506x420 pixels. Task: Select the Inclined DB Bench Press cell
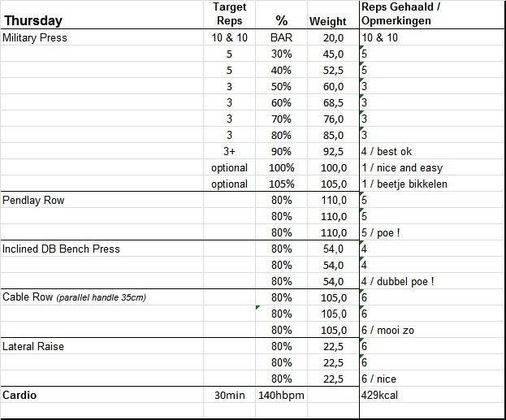click(61, 249)
